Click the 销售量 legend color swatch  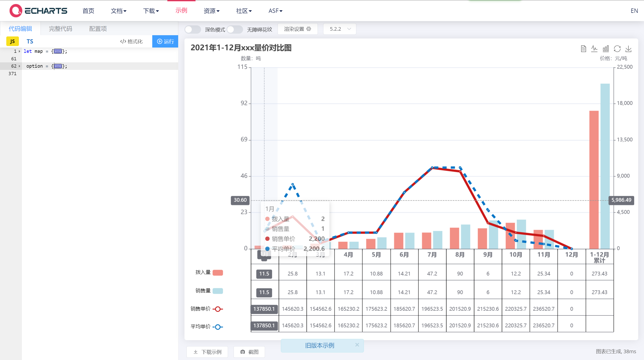pos(218,291)
